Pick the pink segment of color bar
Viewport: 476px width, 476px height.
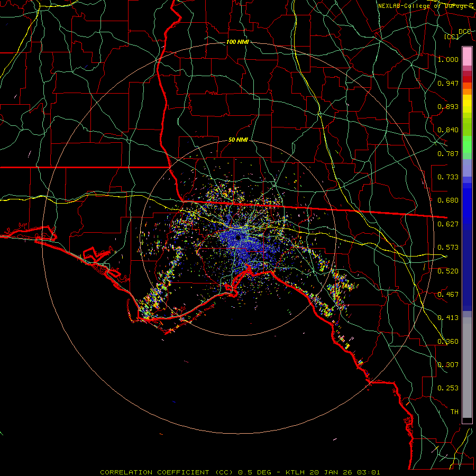click(x=467, y=57)
